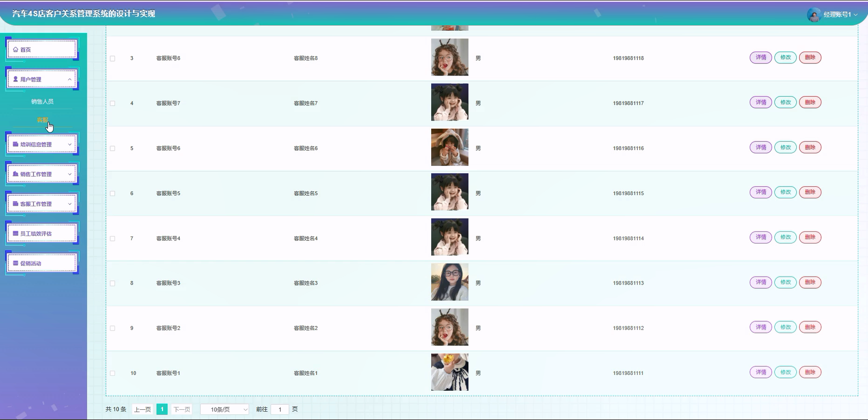Select the checkbox for row 客服账号4
The width and height of the screenshot is (868, 420).
click(x=113, y=238)
